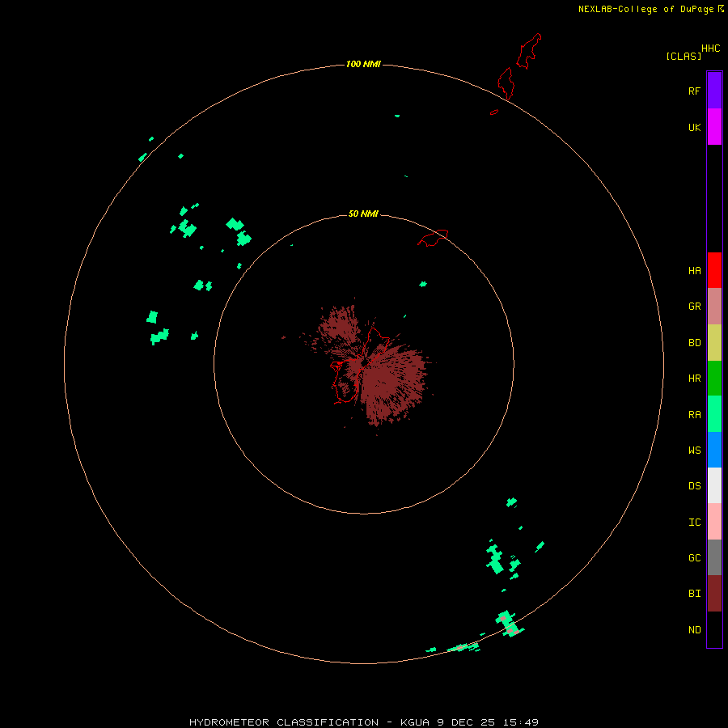Click the GC gray legend swatch
The width and height of the screenshot is (728, 728).
[x=714, y=557]
